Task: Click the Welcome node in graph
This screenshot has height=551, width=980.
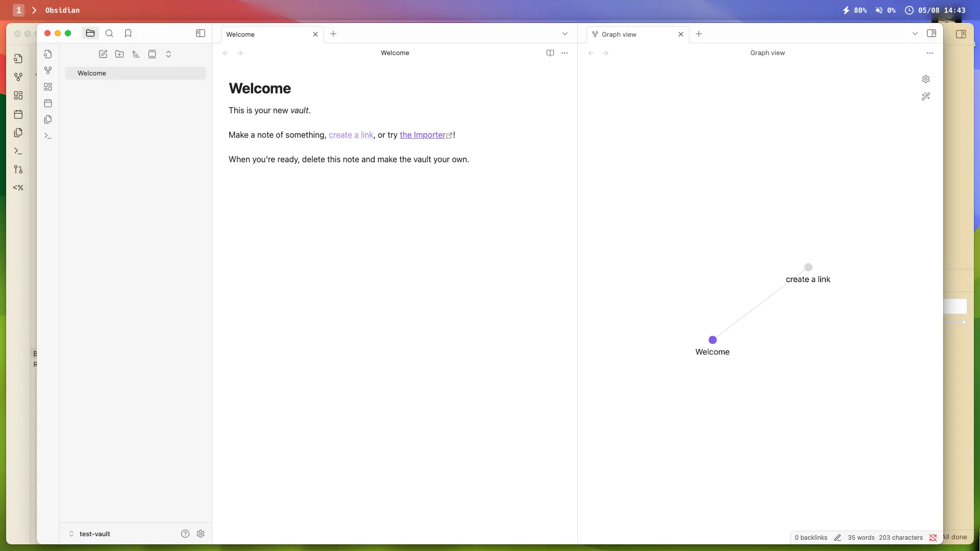Action: pos(713,340)
